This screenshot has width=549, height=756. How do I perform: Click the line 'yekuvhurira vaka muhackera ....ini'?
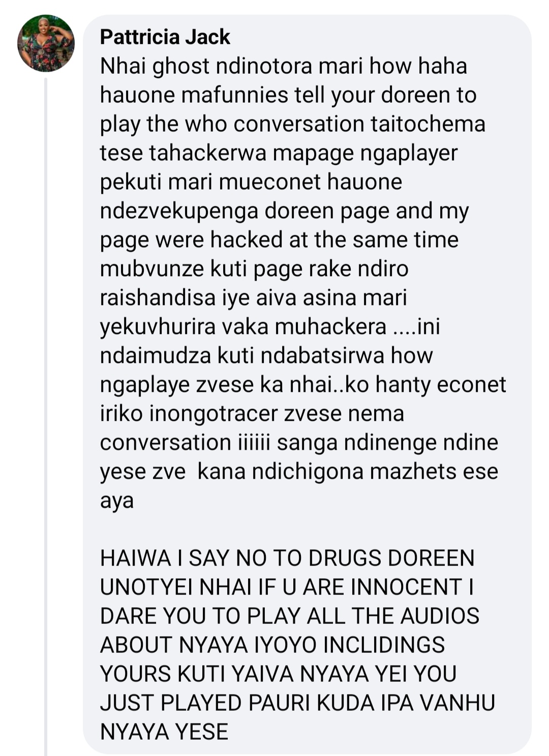tap(270, 327)
